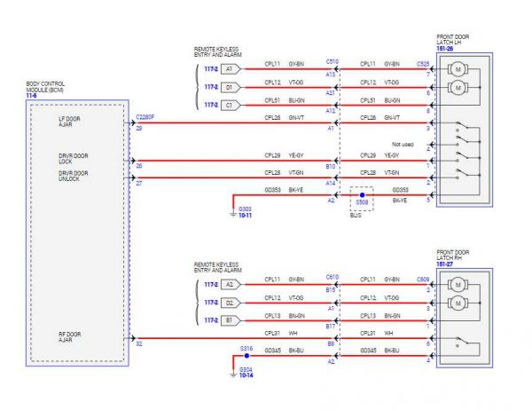Click BCM pin number 32

click(139, 344)
